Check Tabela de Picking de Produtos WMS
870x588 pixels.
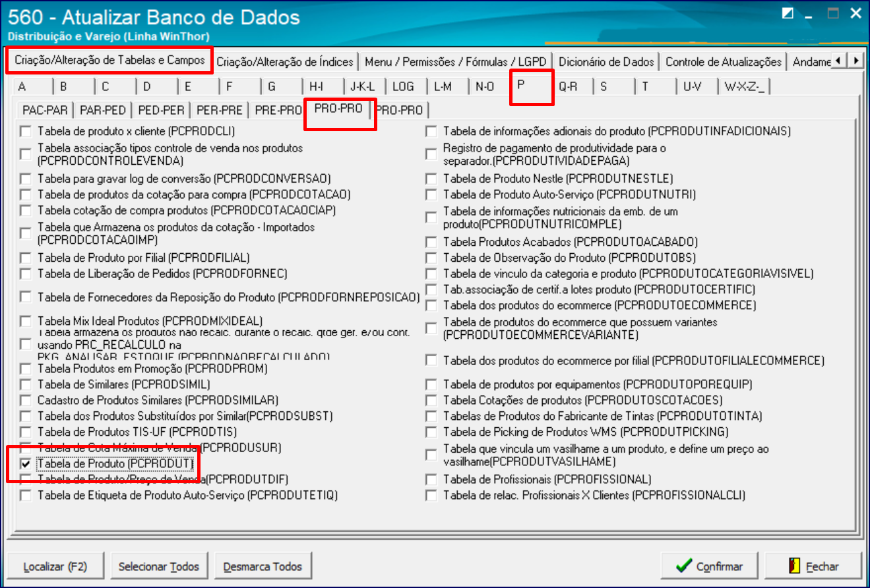click(431, 432)
